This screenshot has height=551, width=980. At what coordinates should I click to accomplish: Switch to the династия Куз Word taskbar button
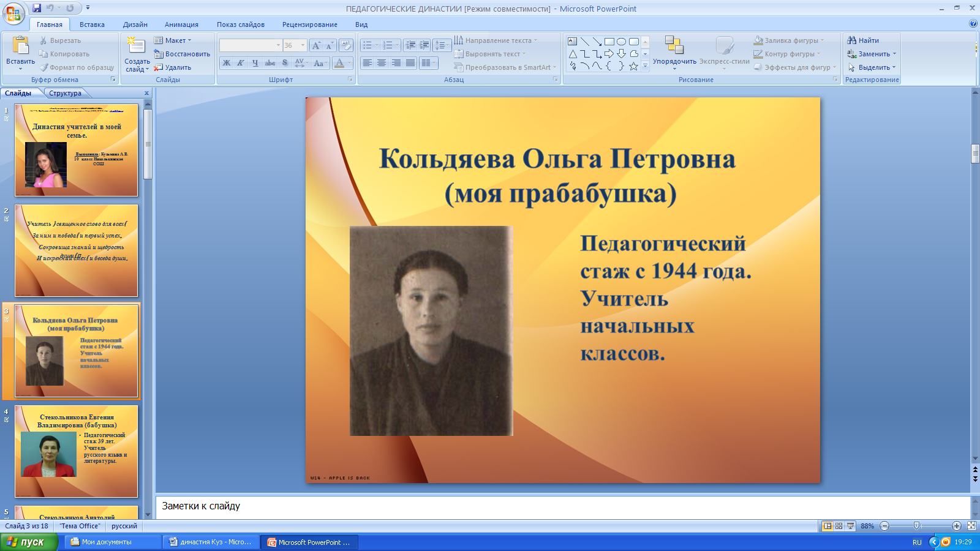point(212,542)
